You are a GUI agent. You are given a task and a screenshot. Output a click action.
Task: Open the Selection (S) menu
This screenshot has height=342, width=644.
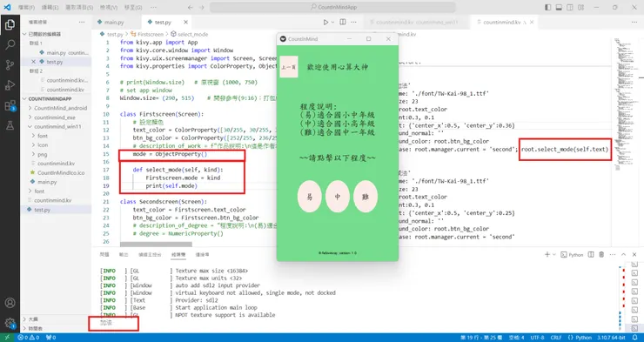(x=79, y=7)
